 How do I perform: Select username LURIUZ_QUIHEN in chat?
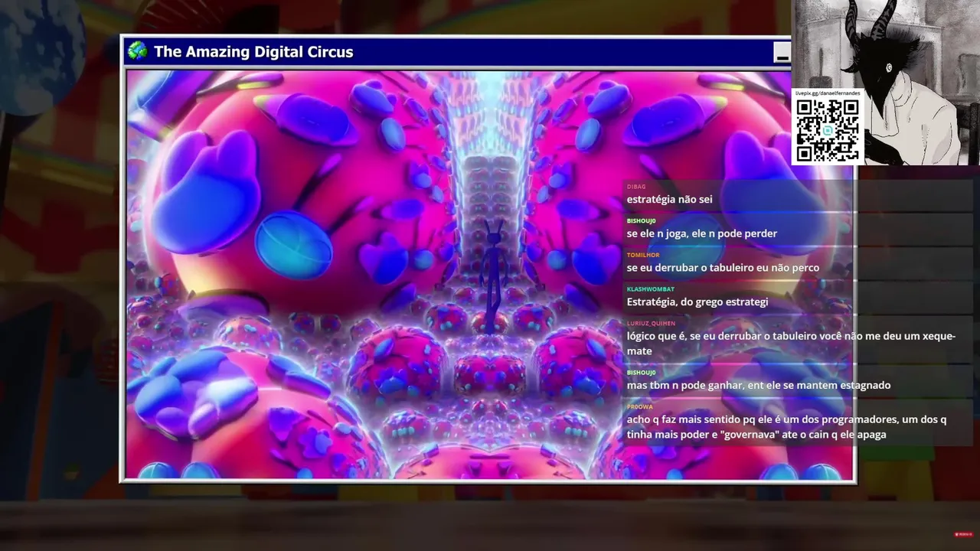(x=651, y=324)
